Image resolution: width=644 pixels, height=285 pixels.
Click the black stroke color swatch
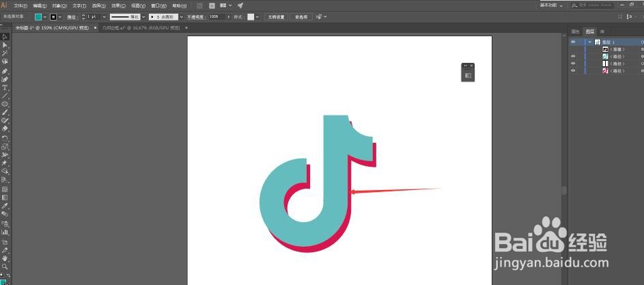tap(53, 17)
